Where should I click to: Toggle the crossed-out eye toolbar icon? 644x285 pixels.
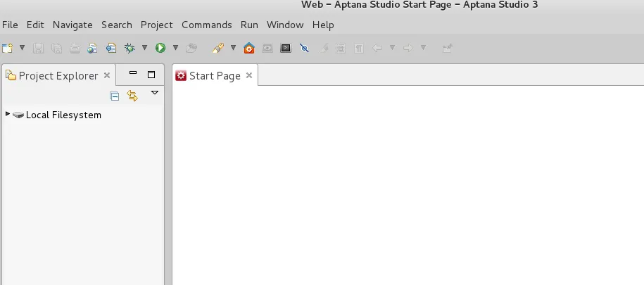tap(304, 48)
